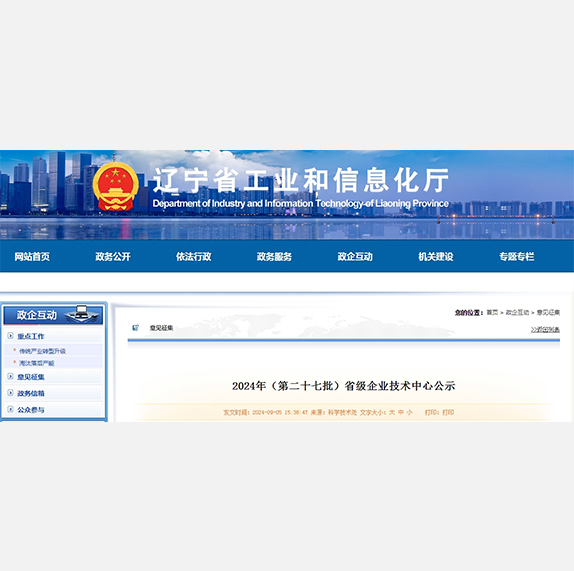Open the 政企互动 navigation item
The height and width of the screenshot is (571, 574).
click(x=355, y=256)
